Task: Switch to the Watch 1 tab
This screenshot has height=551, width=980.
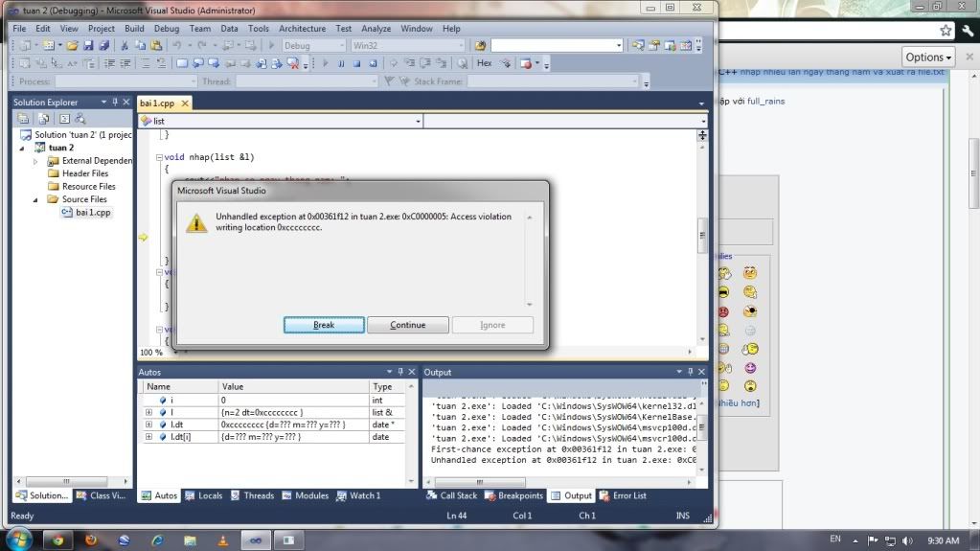Action: coord(358,495)
